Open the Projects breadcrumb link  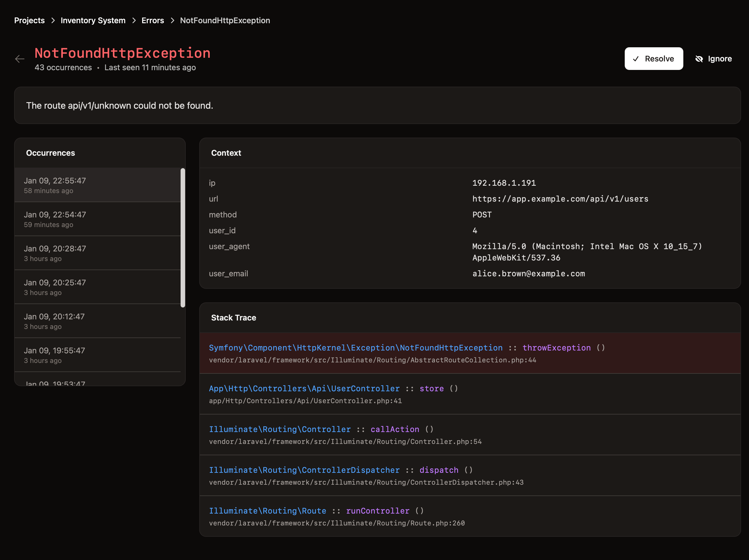click(x=29, y=21)
